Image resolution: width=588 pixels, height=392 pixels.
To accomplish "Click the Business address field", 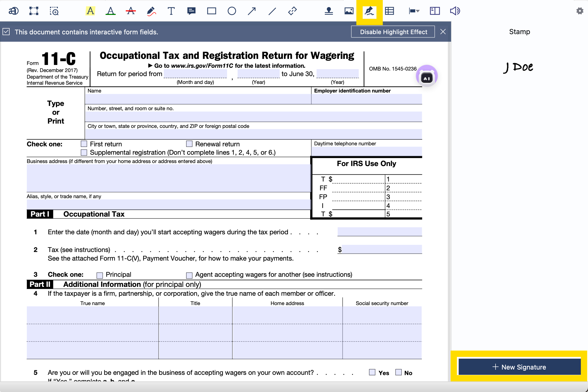I will tap(168, 178).
